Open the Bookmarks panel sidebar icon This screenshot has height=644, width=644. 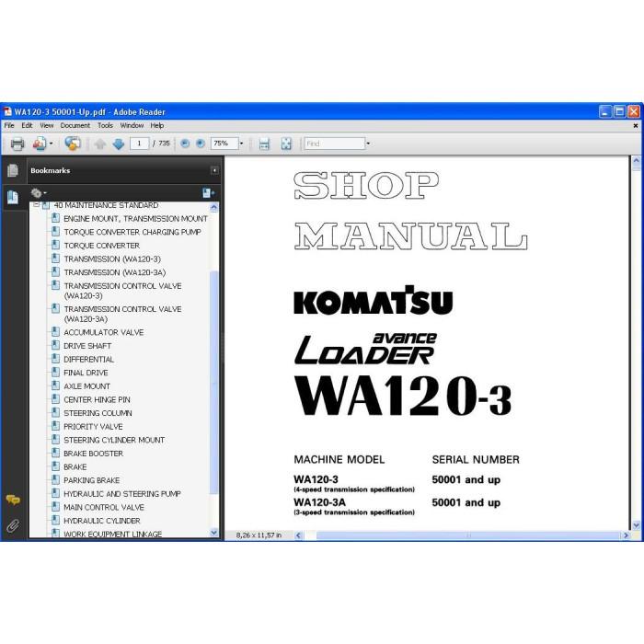pyautogui.click(x=13, y=198)
